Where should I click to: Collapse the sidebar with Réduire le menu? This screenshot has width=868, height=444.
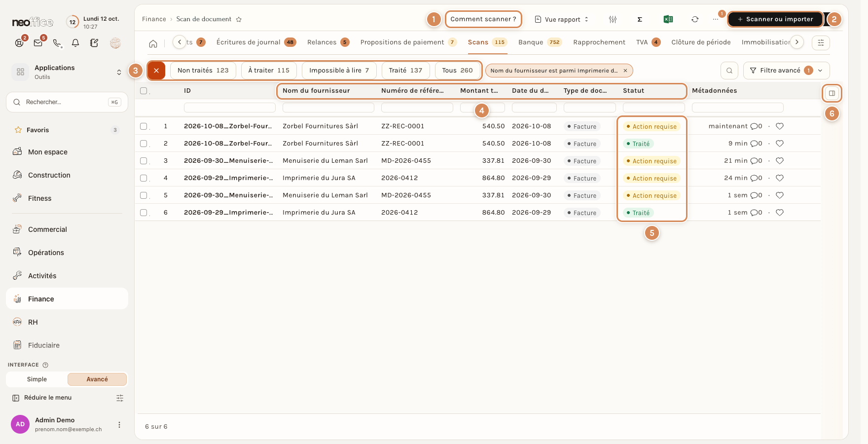[x=42, y=398]
